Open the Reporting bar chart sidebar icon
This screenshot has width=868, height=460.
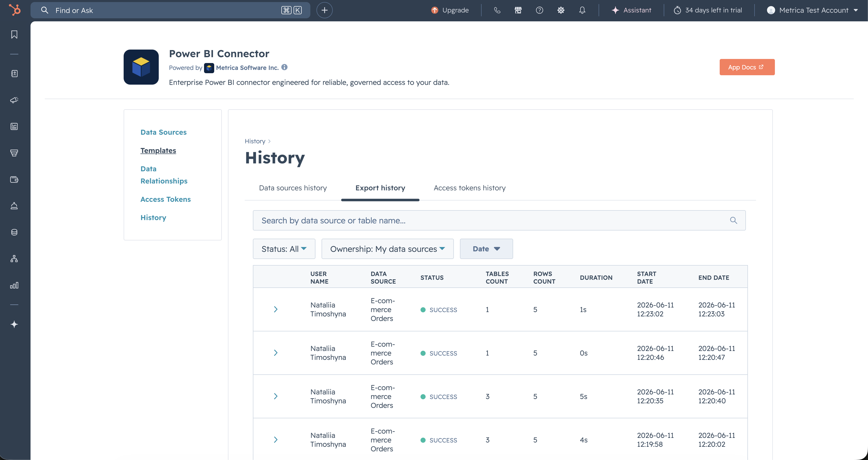[14, 285]
